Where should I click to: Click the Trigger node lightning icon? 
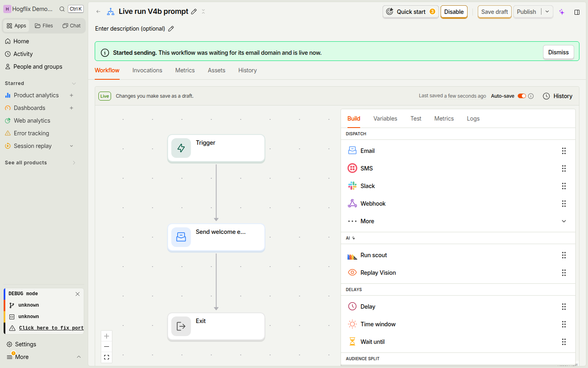181,148
